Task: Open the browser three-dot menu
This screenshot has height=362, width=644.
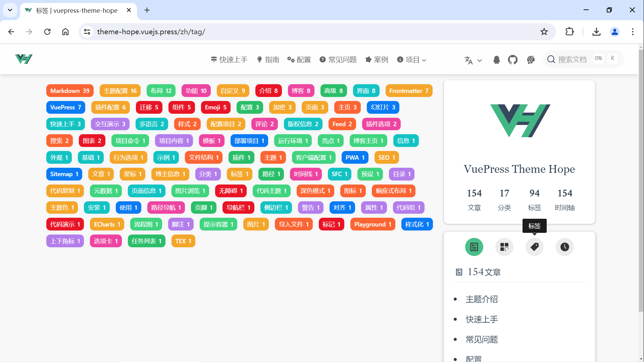Action: coord(633,32)
